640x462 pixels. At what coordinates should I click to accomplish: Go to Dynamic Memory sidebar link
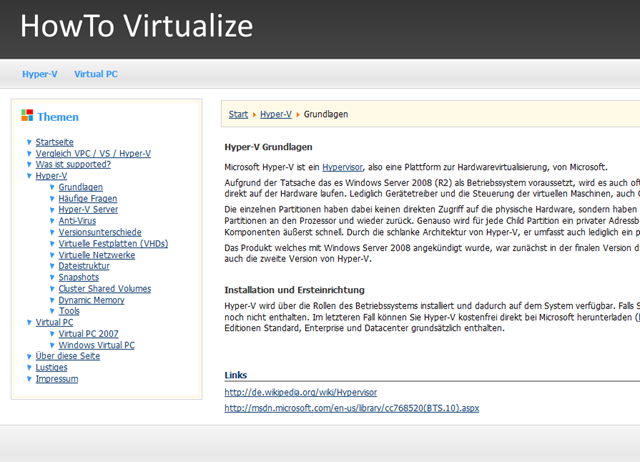pos(91,300)
